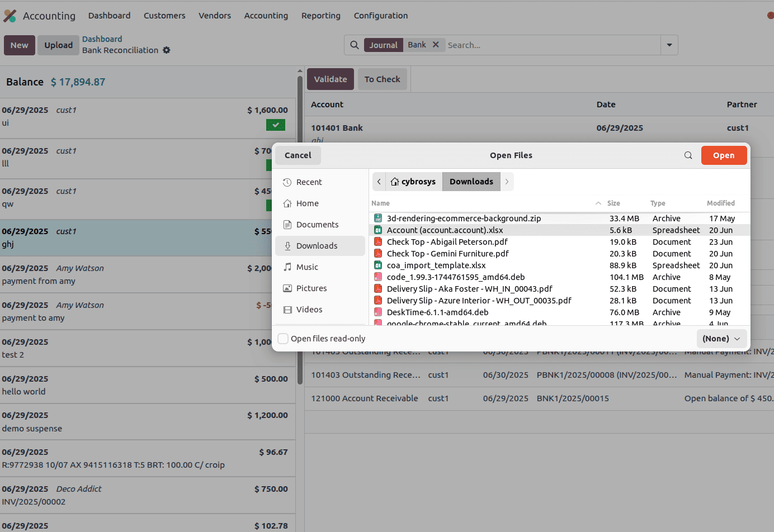The width and height of the screenshot is (774, 532).
Task: Select the Recent sidebar entry
Action: (x=320, y=182)
